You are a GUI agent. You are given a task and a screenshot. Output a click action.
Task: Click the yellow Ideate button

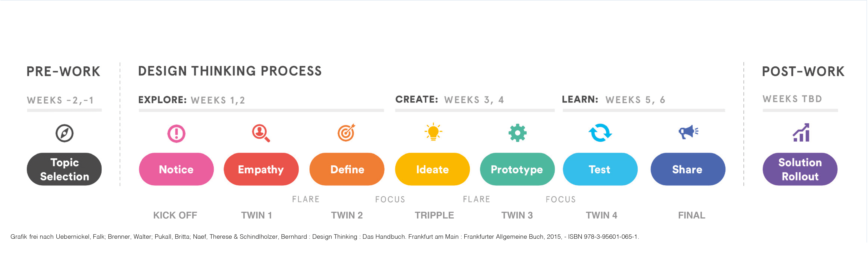pos(432,169)
